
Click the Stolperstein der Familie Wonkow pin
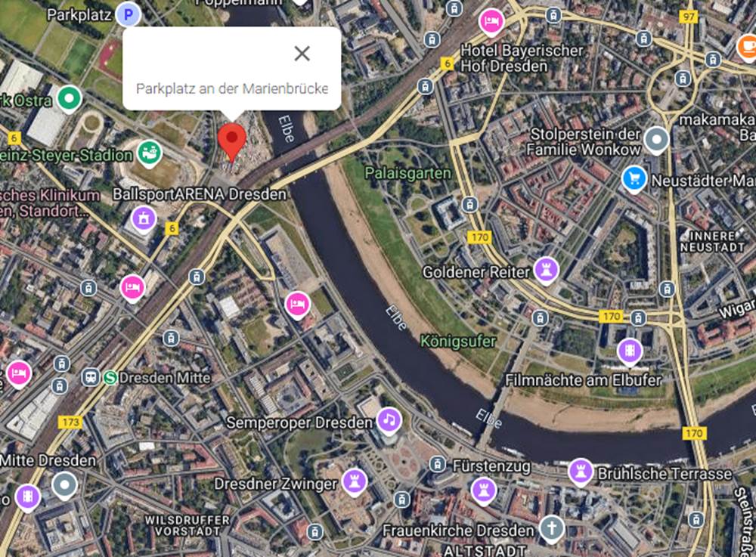[657, 140]
